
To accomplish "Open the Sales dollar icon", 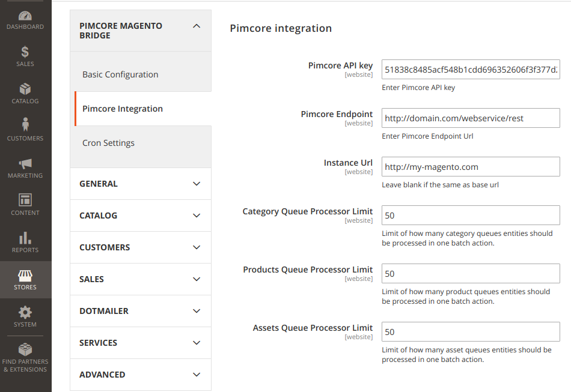I will pos(25,52).
